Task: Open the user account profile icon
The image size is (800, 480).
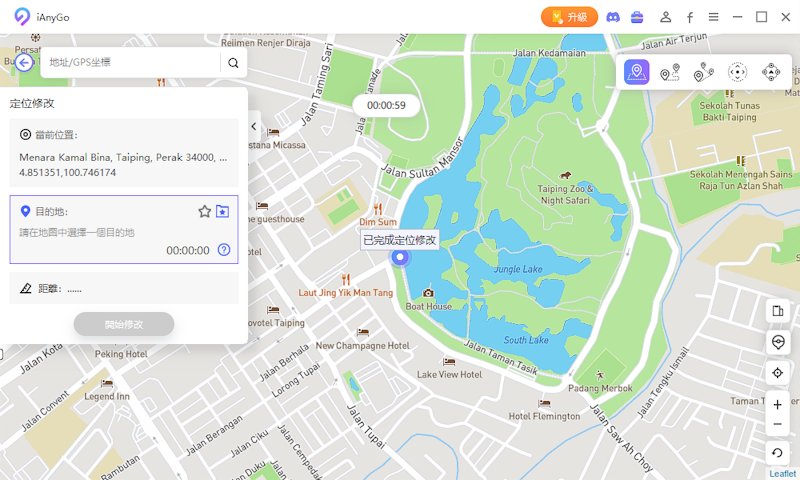Action: [x=665, y=17]
